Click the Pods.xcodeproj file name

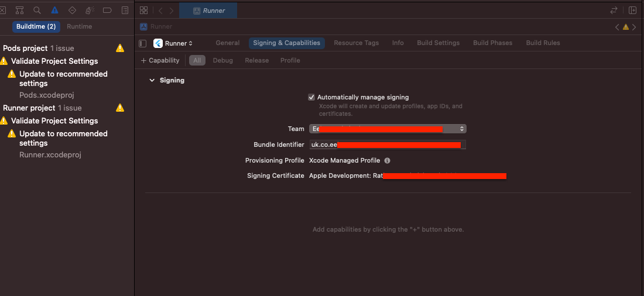[46, 95]
